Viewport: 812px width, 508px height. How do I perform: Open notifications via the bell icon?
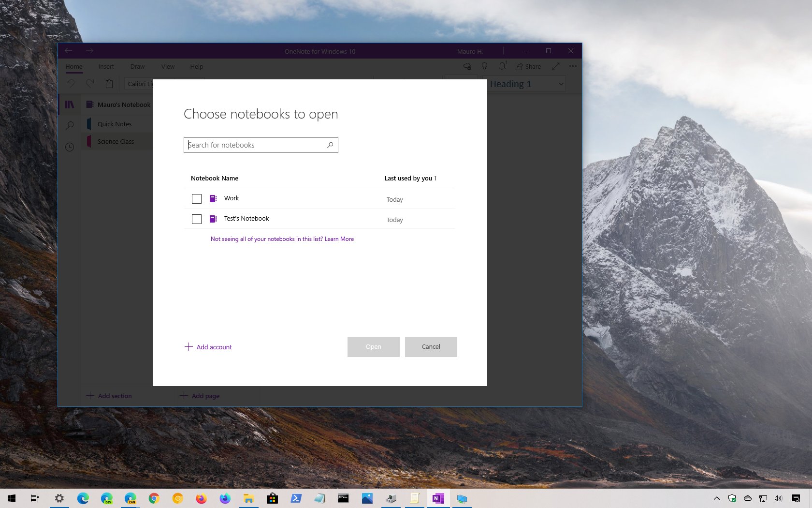click(502, 66)
